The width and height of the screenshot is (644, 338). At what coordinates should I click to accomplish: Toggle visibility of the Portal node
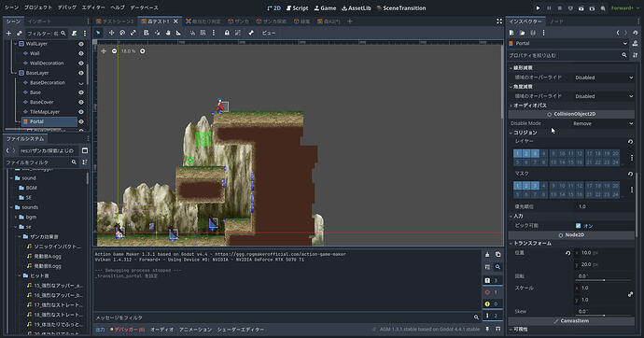81,121
